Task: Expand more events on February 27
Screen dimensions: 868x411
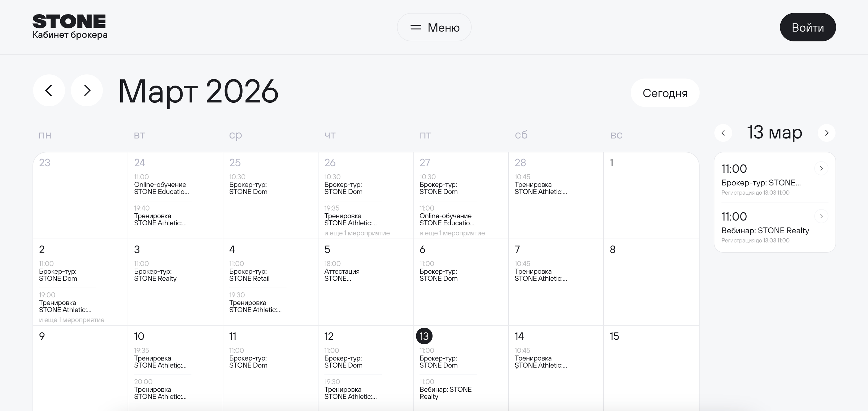Action: coord(452,233)
